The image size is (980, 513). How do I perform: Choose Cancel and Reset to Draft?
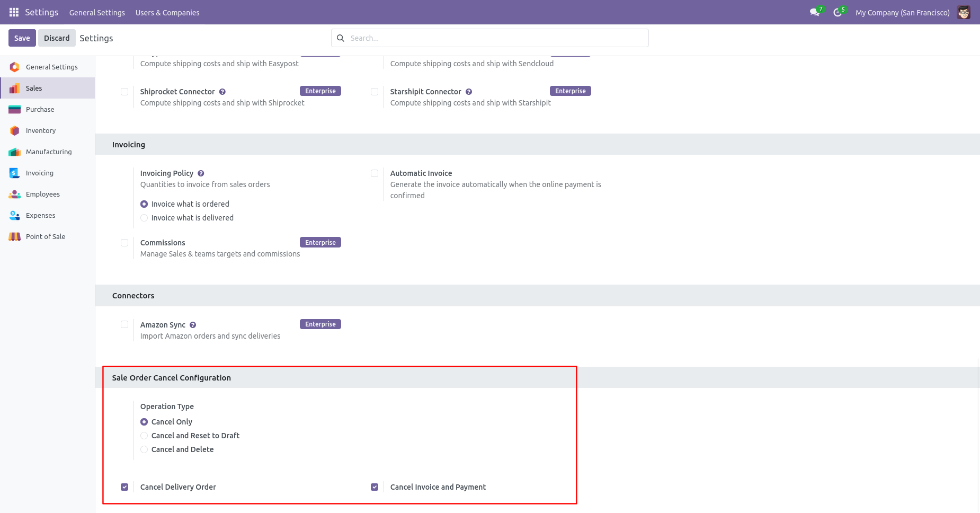point(144,436)
